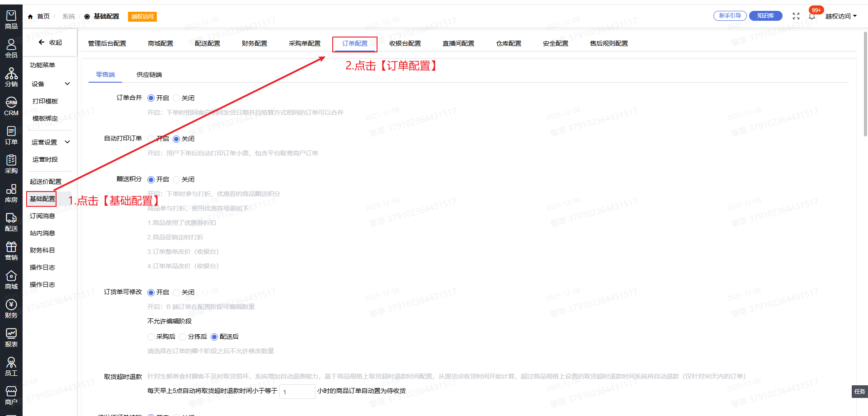Set 订单合并 to 关闭
Screen dimensions: 868x416
point(177,98)
